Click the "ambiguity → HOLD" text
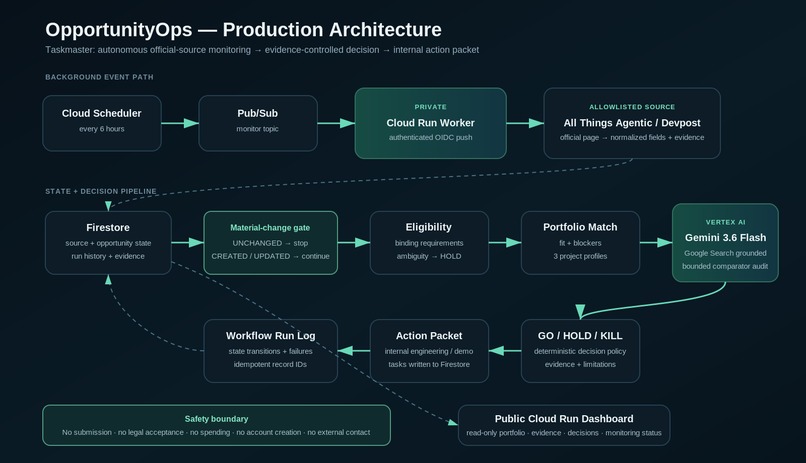The width and height of the screenshot is (806, 463). 429,256
